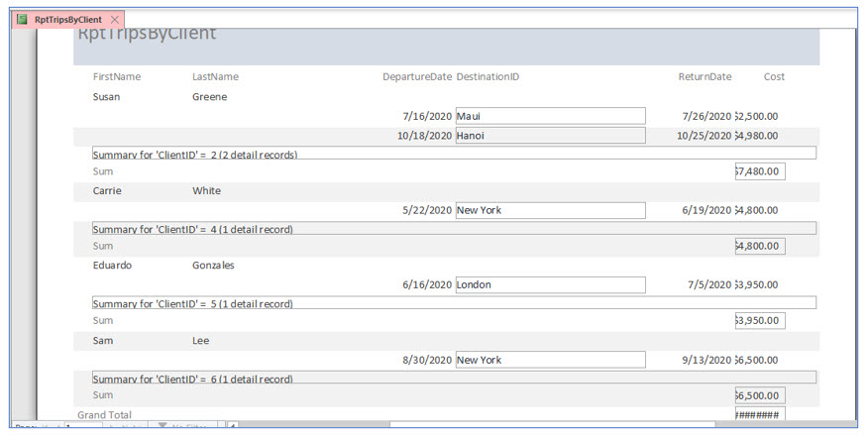Screen dimensions: 868x438
Task: Click the Hanoi trip cost 4,980.00
Action: [757, 136]
